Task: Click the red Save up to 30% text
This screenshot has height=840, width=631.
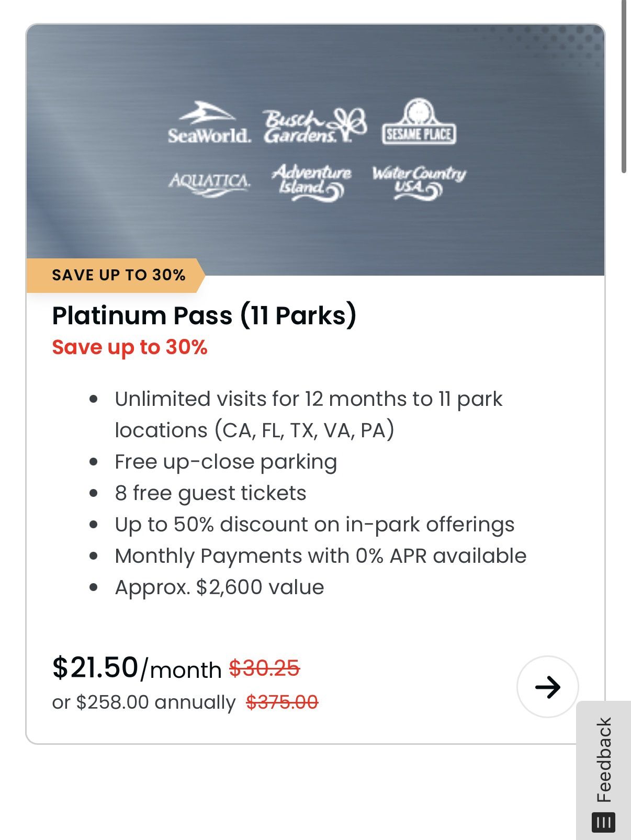Action: 130,347
